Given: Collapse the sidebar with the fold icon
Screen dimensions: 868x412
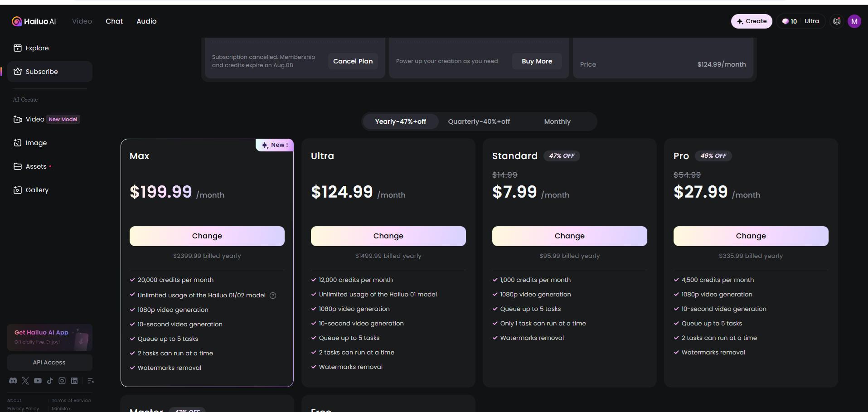Looking at the screenshot, I should (x=91, y=381).
